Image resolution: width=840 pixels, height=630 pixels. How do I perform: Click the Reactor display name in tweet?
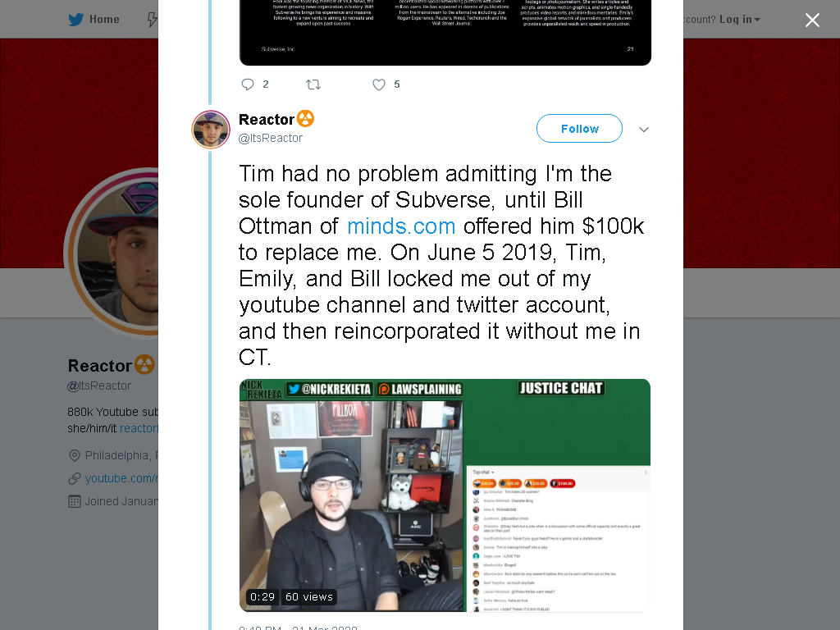(267, 119)
